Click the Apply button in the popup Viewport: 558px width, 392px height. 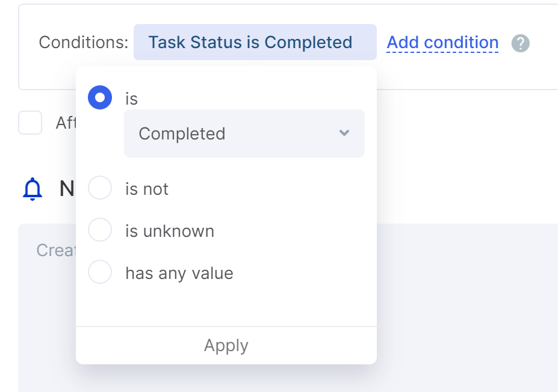click(x=226, y=346)
